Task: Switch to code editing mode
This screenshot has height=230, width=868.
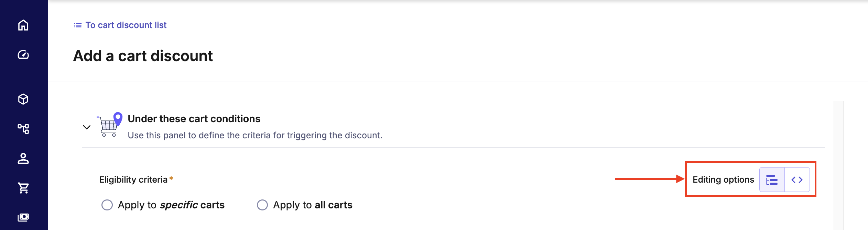Action: (797, 180)
